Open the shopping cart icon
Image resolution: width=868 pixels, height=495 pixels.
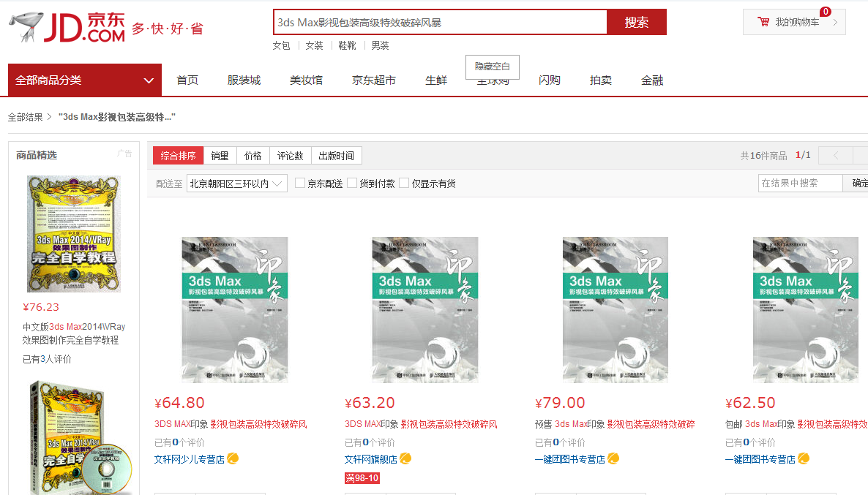(x=763, y=22)
